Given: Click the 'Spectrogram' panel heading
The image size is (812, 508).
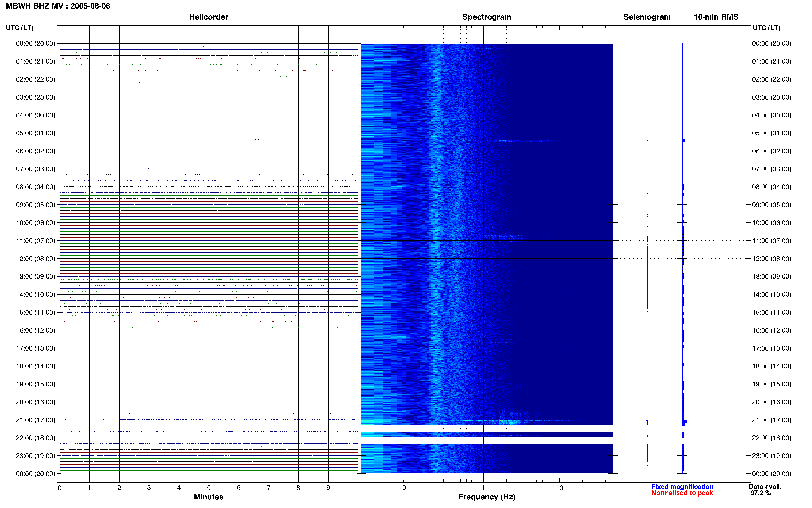Looking at the screenshot, I should [x=487, y=17].
